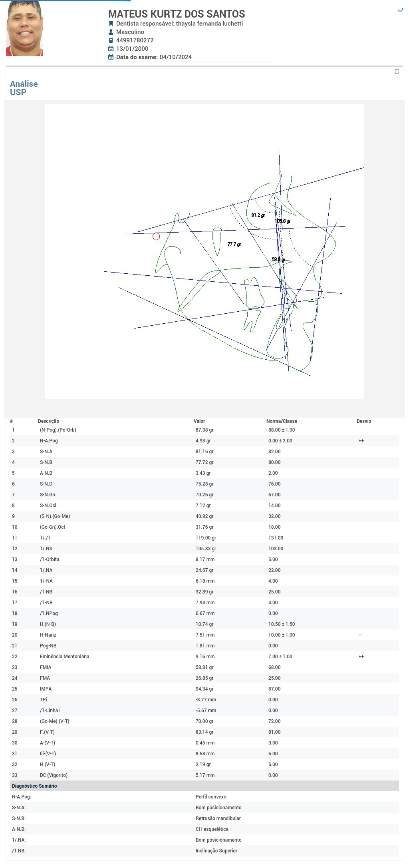
Task: Click the calendar icon next to 13/01/2000
Action: click(x=111, y=49)
